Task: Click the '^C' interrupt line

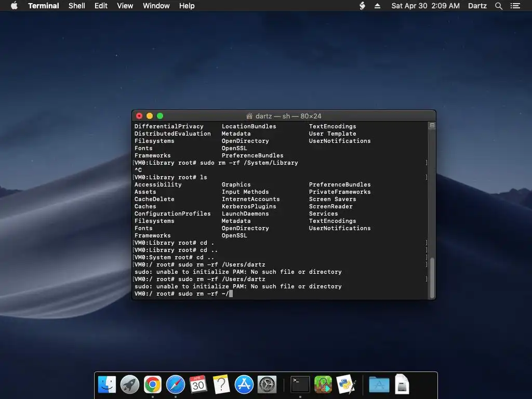Action: (x=138, y=170)
